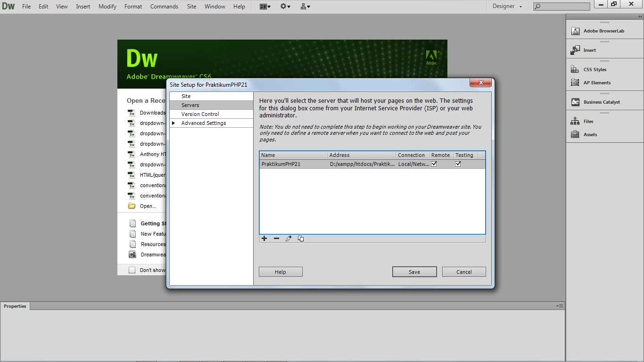Delete the selected server with the minus icon
This screenshot has width=644, height=362.
point(276,239)
